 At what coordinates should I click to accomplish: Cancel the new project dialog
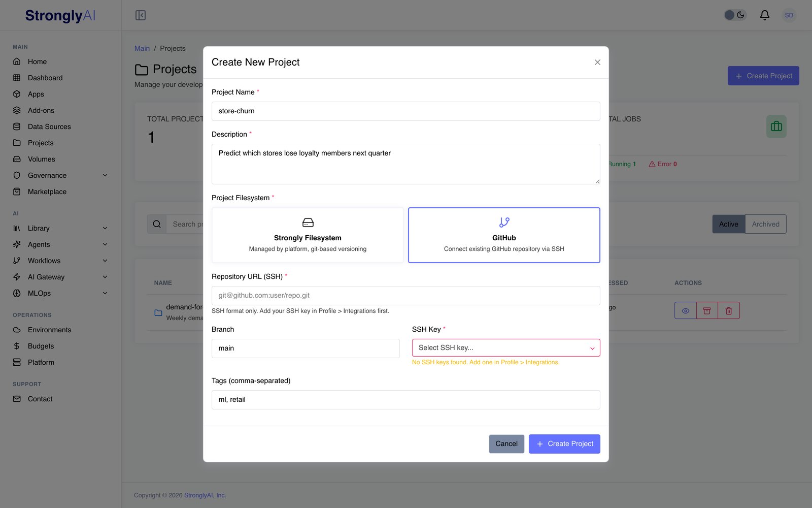[x=506, y=444]
